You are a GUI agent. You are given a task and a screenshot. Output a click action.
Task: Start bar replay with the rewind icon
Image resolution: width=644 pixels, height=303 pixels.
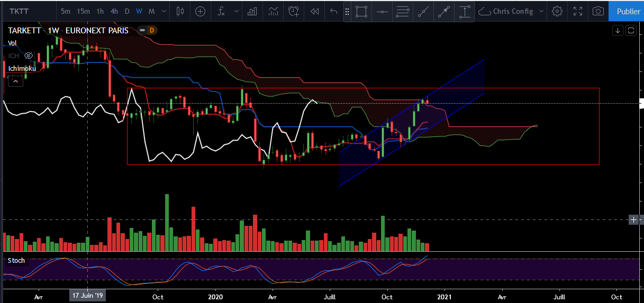point(314,11)
